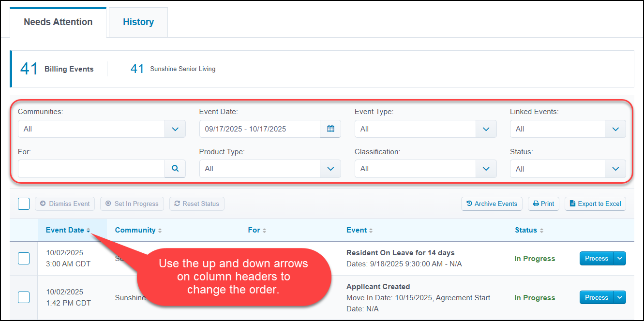Open the Event Date calendar picker icon
Viewport: 644px width, 321px height.
[x=330, y=129]
